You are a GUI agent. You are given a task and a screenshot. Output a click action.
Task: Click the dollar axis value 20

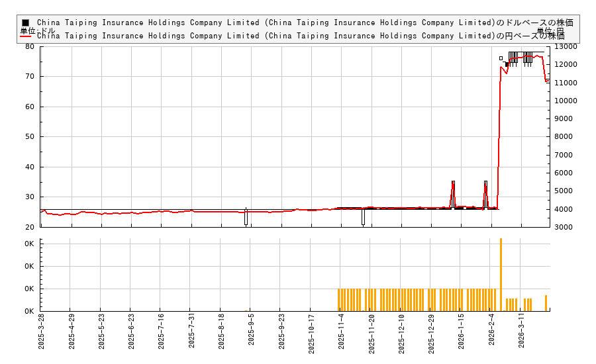click(x=30, y=227)
